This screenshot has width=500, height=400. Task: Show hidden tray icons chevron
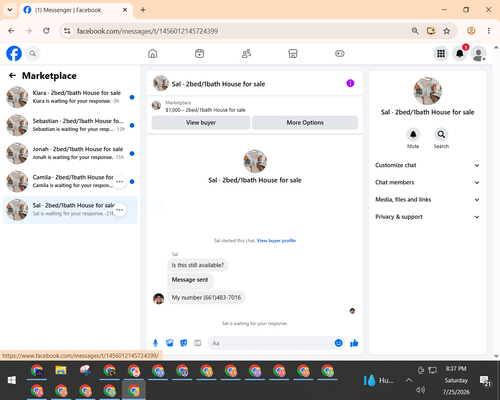[x=409, y=380]
